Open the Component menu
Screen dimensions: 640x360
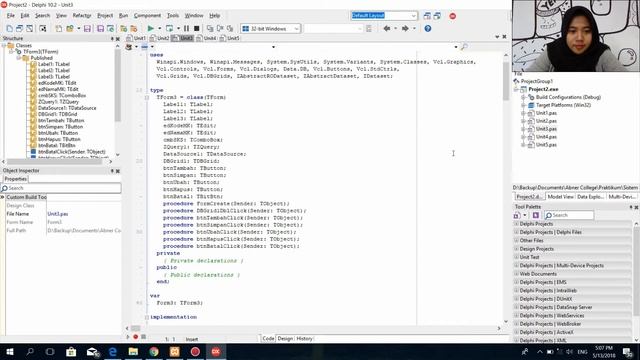[147, 16]
